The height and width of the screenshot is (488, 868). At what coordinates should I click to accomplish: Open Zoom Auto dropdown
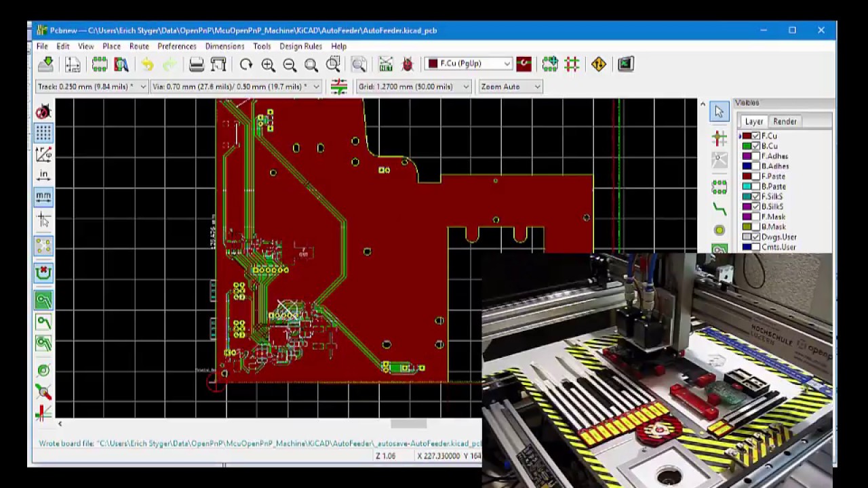(x=510, y=87)
